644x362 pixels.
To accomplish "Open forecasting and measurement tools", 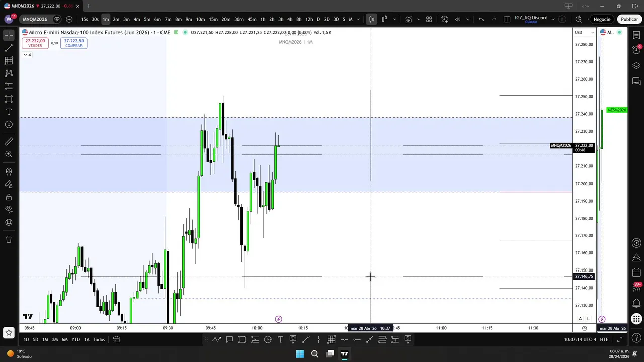I will (9, 86).
